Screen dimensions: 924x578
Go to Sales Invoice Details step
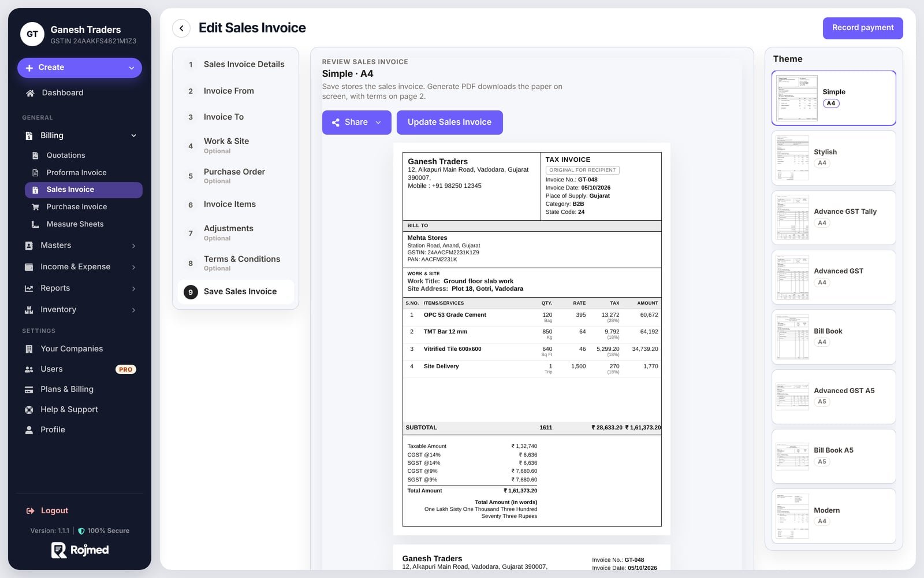236,65
